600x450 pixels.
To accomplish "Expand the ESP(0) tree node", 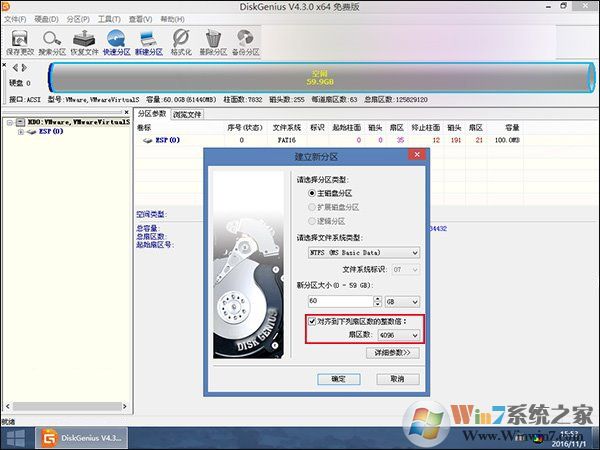I will [x=21, y=132].
